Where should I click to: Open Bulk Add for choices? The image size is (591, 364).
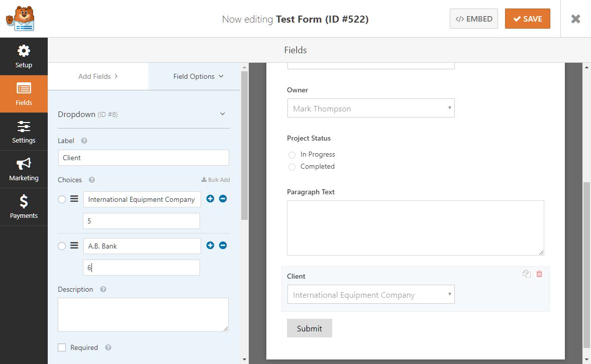[x=216, y=179]
